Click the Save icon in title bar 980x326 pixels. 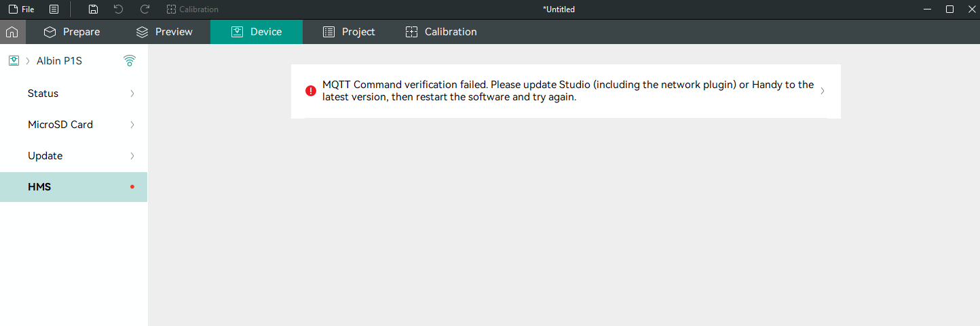[x=93, y=9]
